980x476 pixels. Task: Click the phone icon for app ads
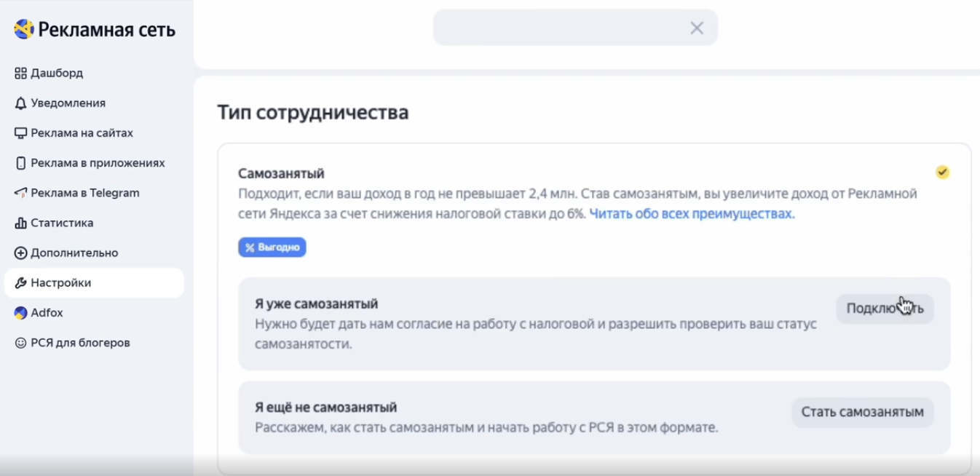coord(20,163)
